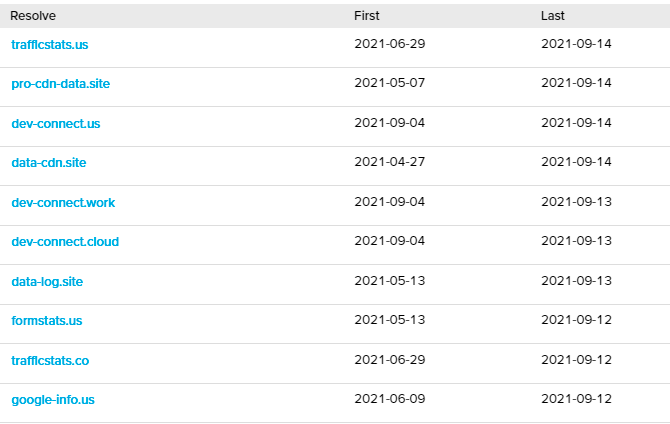Select first-seen date 2021-05-07 for pro-cdn-data.site
Image resolution: width=670 pixels, height=424 pixels.
(390, 84)
